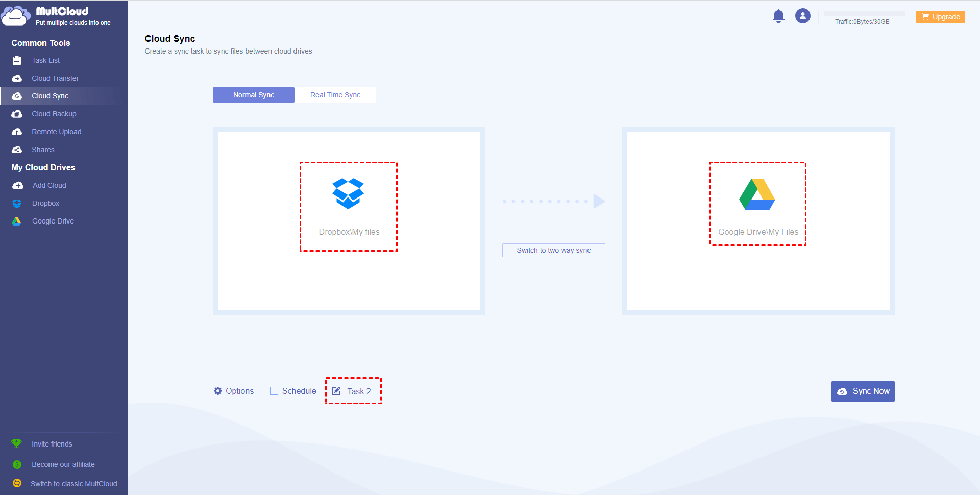Click the Cloud Transfer sidebar icon
The image size is (980, 495).
pyautogui.click(x=17, y=78)
